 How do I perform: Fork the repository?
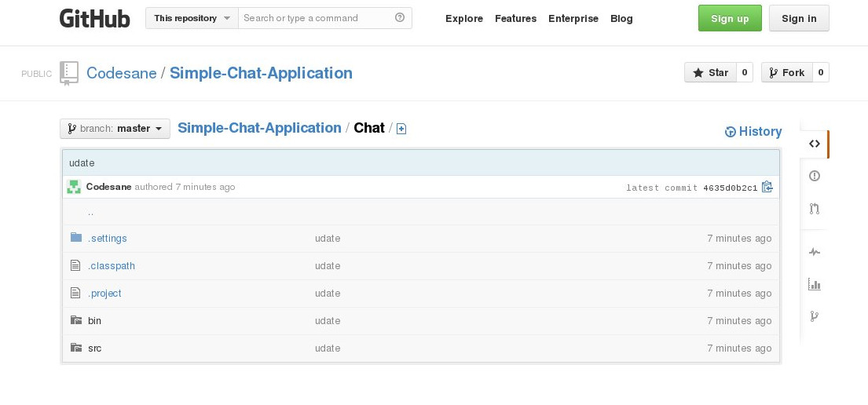pos(786,72)
